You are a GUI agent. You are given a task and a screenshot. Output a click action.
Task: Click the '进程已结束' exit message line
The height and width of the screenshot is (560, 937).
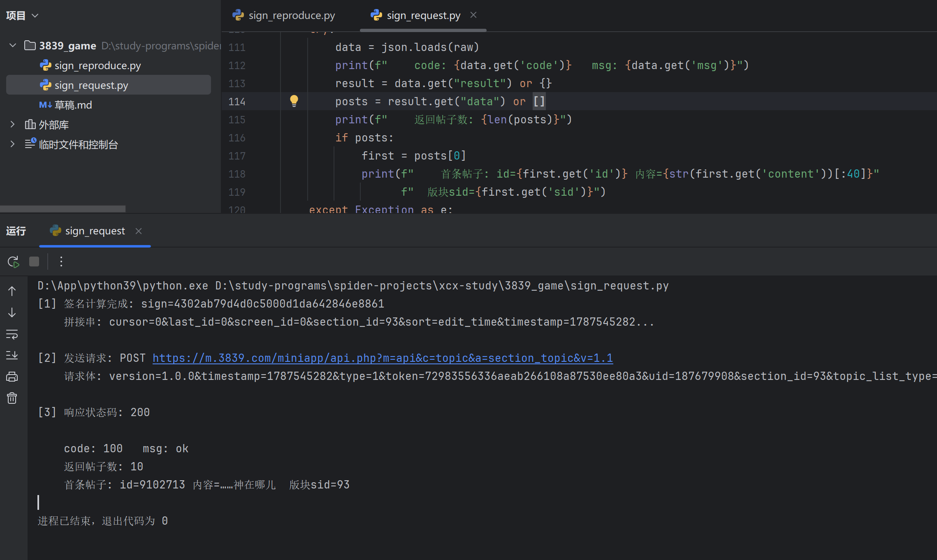point(103,521)
